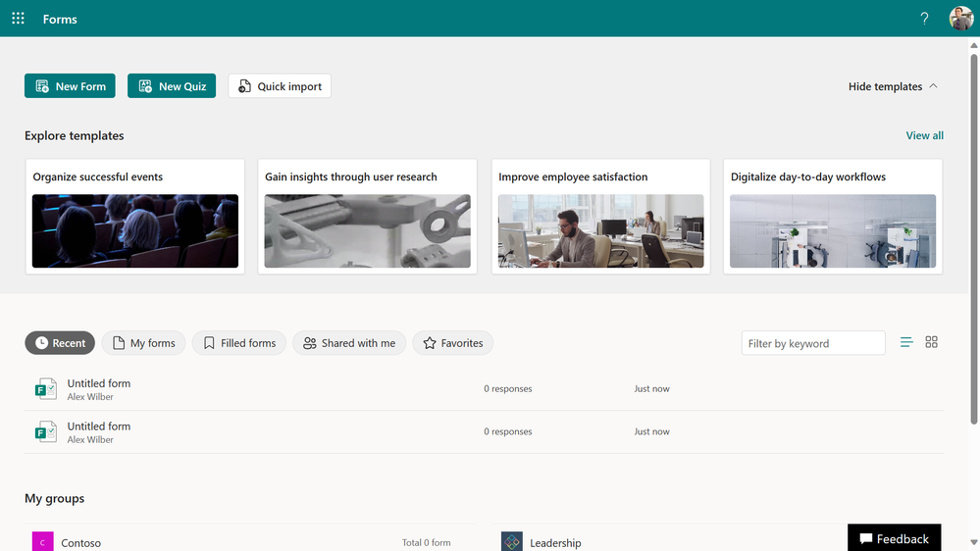Click the Filter by keyword field
980x551 pixels.
pos(813,343)
